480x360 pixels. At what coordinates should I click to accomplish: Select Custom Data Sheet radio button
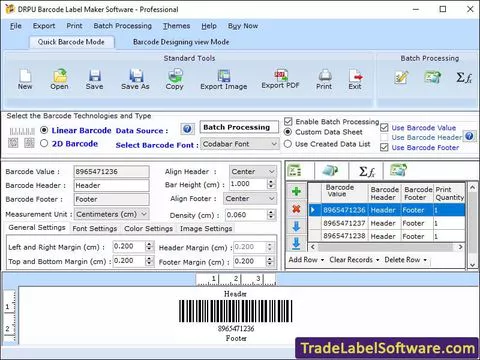[288, 132]
